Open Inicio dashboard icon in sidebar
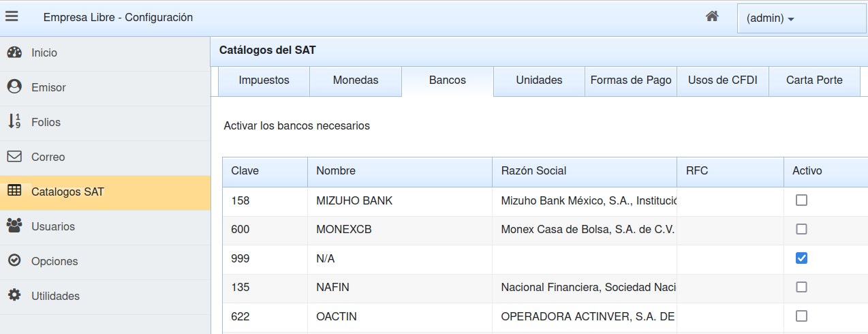868x334 pixels. [x=14, y=52]
